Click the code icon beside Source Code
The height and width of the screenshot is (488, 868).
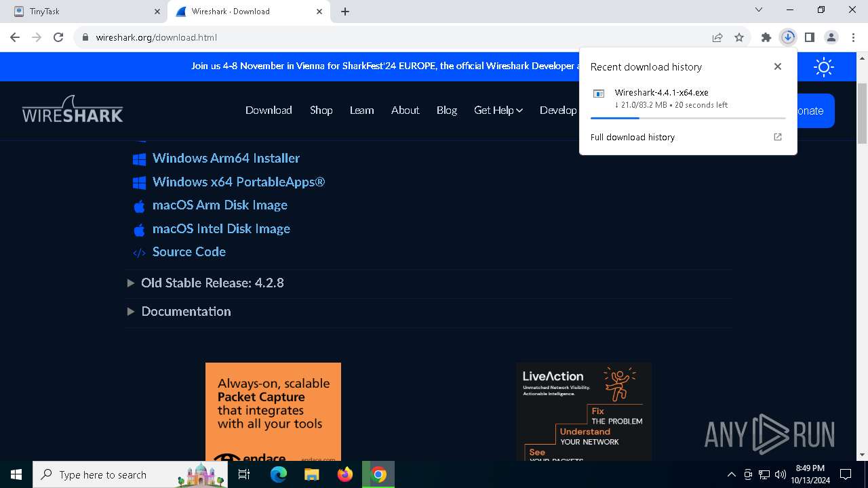[139, 253]
